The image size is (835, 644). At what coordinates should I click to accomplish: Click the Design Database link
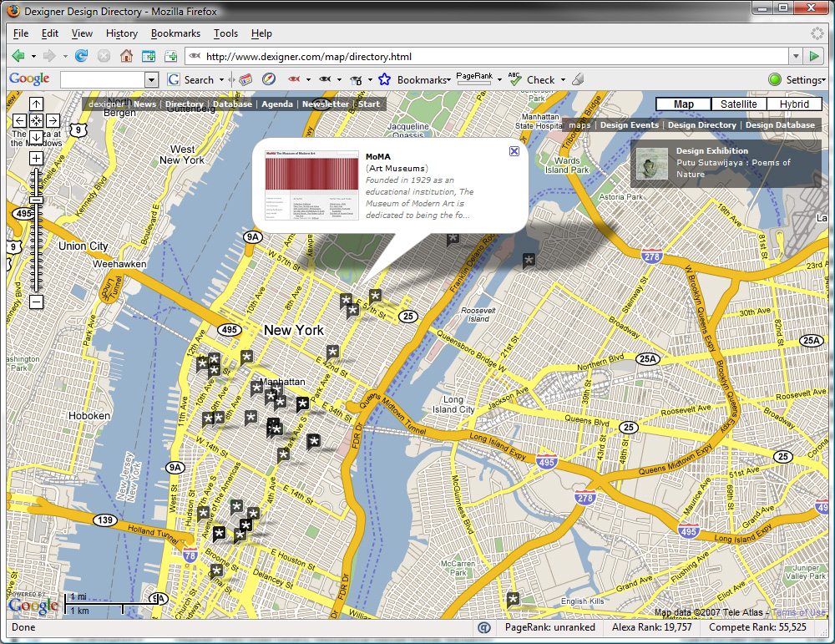780,124
